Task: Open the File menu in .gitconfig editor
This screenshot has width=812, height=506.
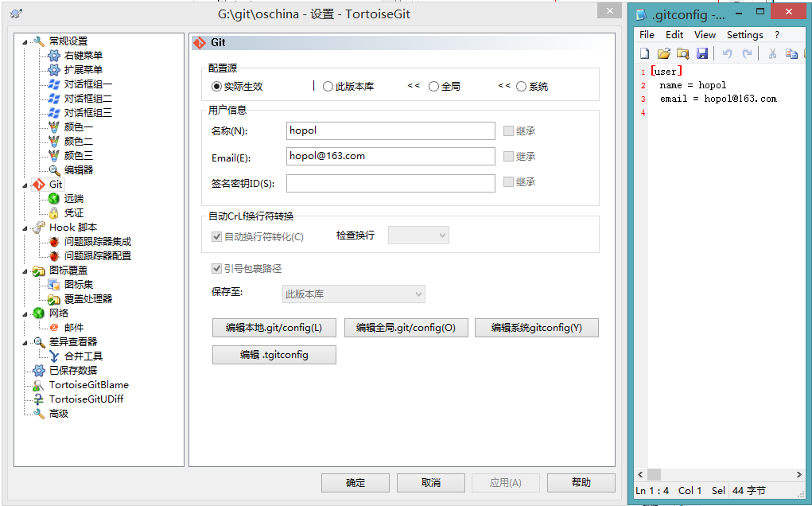Action: point(647,35)
